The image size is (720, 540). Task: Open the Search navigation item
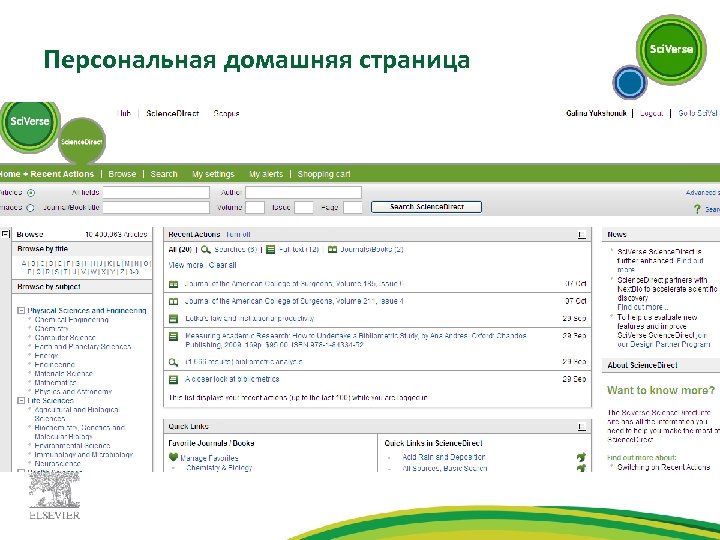[164, 174]
